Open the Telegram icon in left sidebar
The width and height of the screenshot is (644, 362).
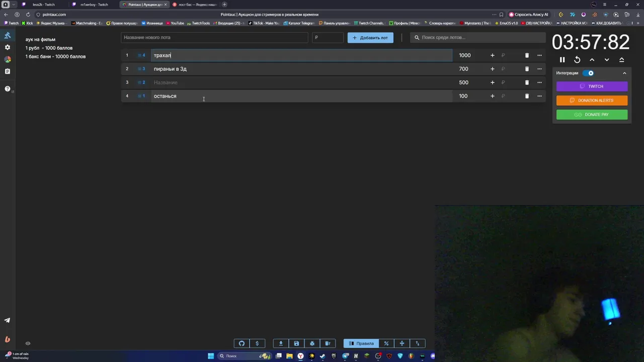coord(7,320)
